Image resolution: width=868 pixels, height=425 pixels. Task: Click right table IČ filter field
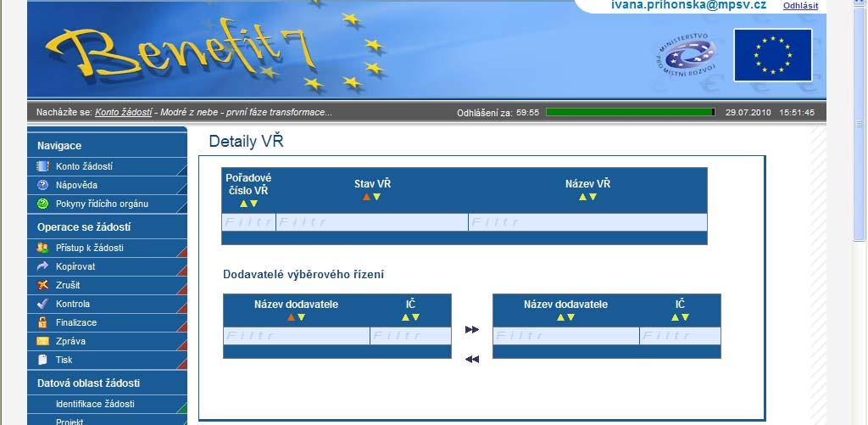(x=681, y=336)
